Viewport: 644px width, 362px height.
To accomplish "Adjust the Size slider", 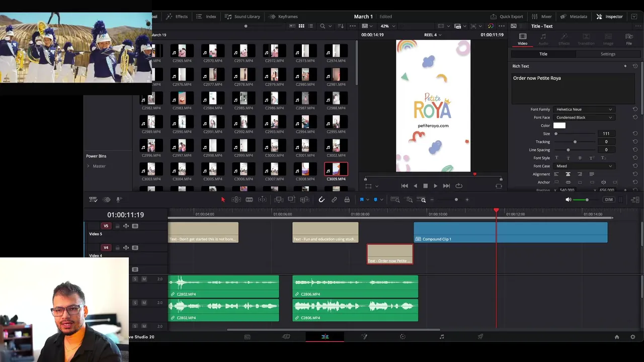I will pos(575,134).
